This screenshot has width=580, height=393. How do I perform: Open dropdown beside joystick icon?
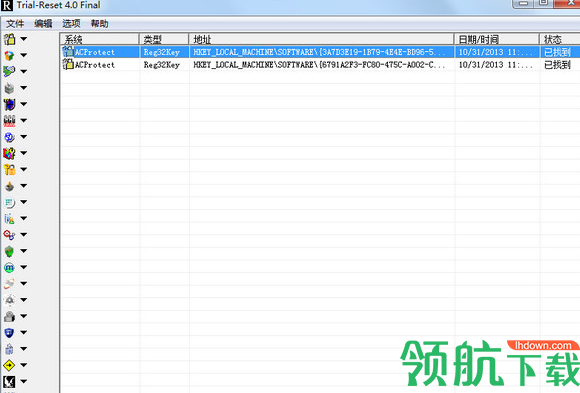point(23,185)
